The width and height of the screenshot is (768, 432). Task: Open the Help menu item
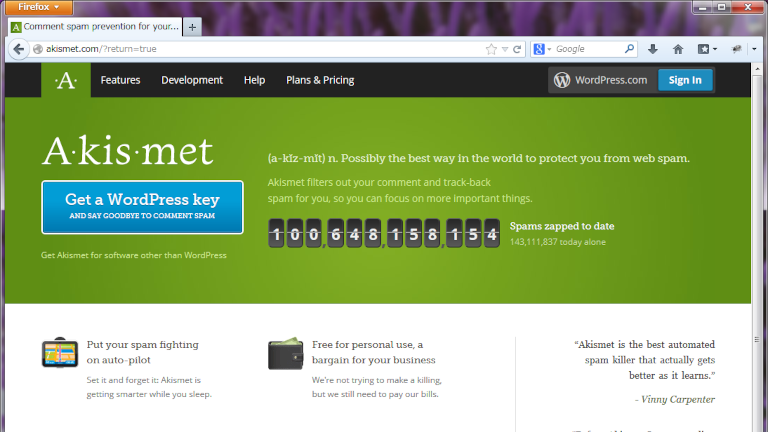tap(254, 80)
